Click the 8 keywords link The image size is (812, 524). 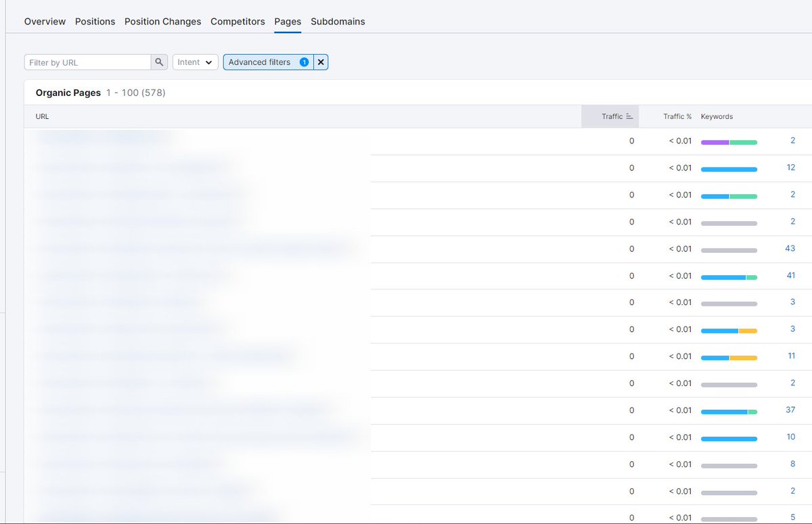click(792, 464)
